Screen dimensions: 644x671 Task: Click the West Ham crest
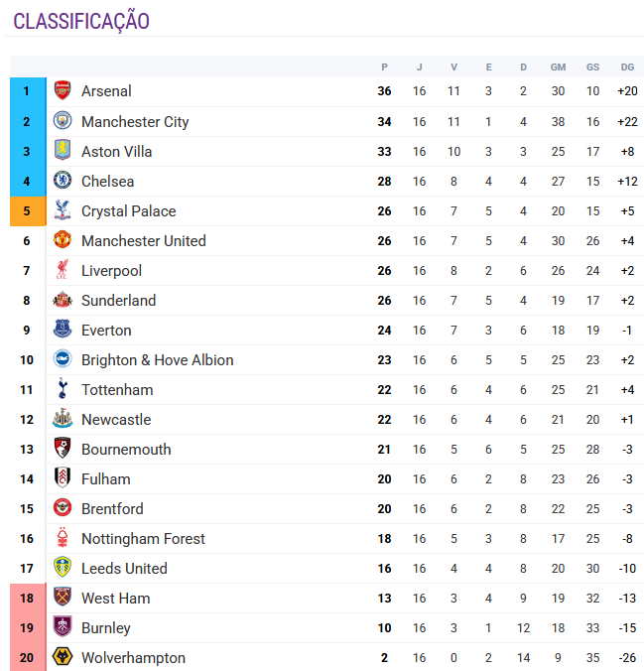(63, 598)
